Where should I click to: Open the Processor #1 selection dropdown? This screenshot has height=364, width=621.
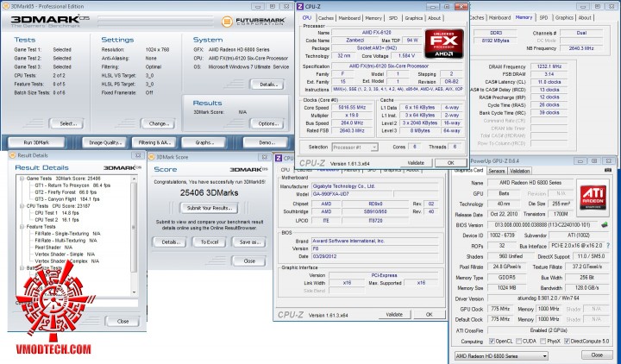(x=354, y=147)
